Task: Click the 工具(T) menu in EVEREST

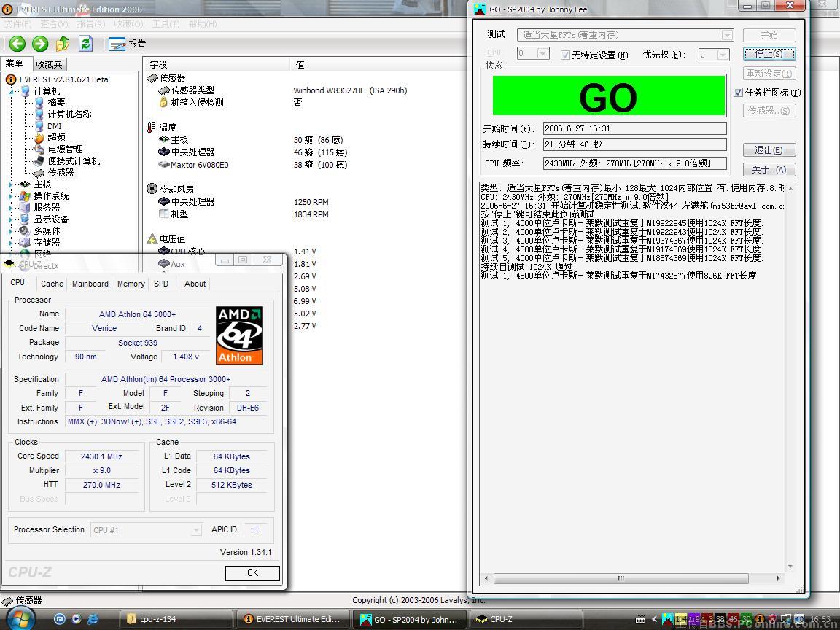Action: coord(166,23)
